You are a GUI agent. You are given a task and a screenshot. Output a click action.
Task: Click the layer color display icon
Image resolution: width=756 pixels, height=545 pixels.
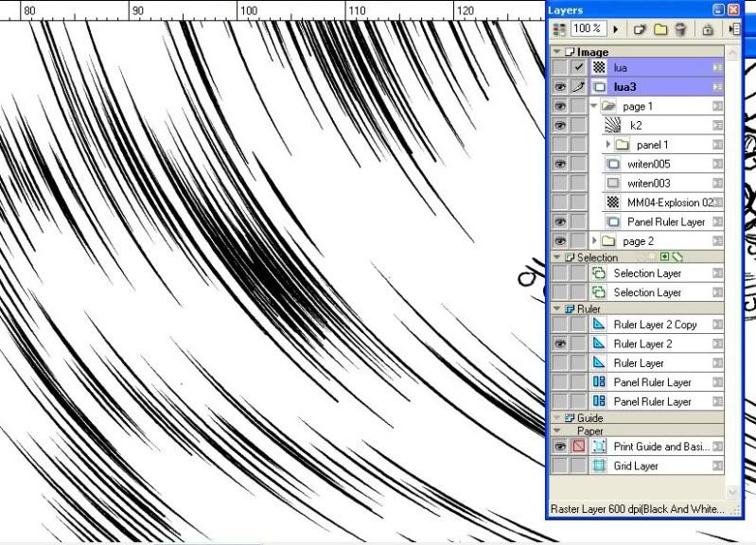[x=559, y=29]
